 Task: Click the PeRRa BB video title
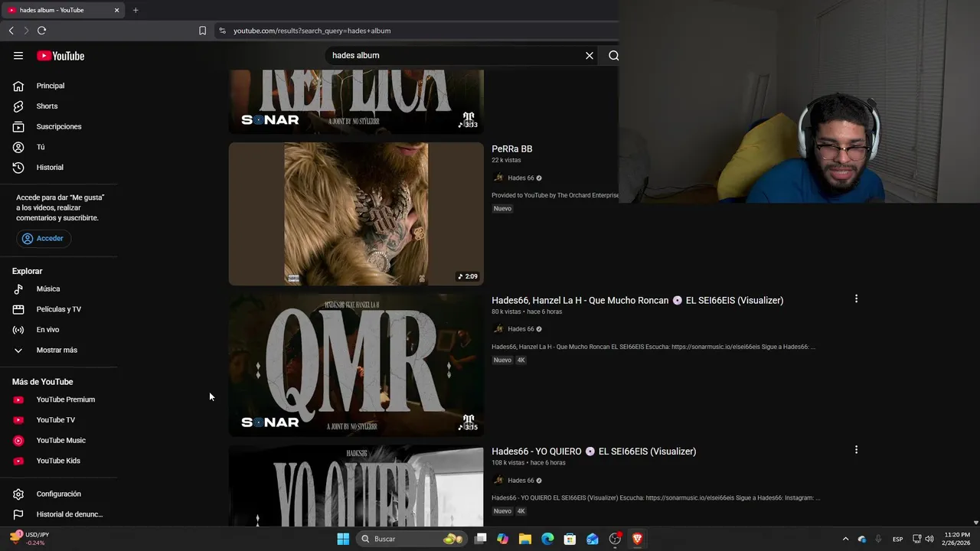click(512, 149)
